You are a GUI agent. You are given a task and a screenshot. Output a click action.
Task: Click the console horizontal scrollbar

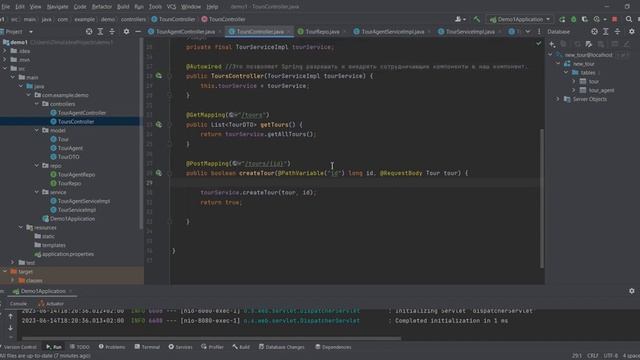tap(211, 338)
